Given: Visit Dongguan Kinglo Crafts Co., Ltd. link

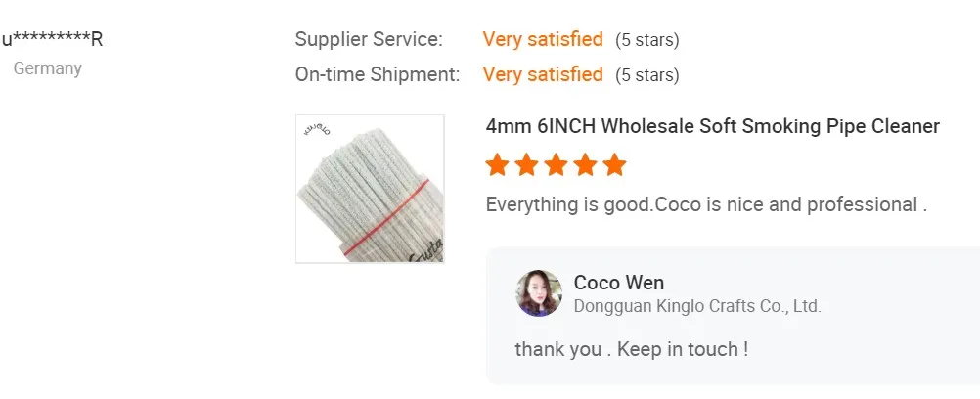Looking at the screenshot, I should pos(697,306).
